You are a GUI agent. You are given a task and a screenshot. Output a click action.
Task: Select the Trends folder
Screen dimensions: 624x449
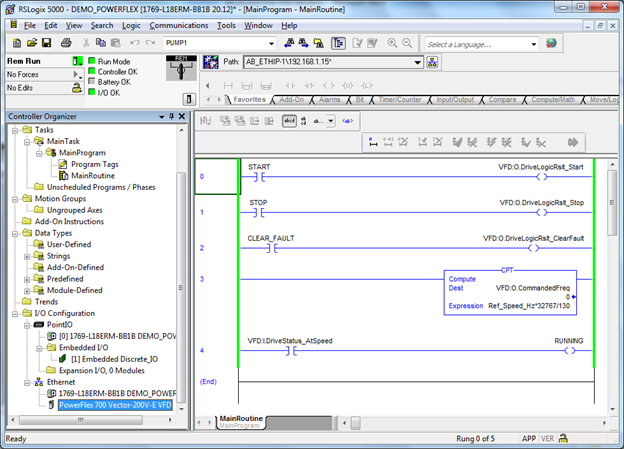46,302
